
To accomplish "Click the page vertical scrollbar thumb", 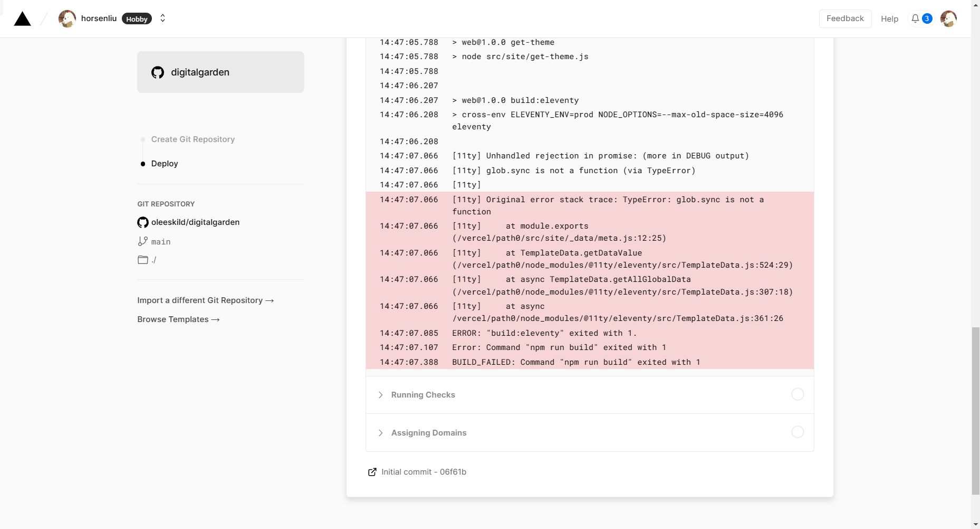I will (x=975, y=411).
